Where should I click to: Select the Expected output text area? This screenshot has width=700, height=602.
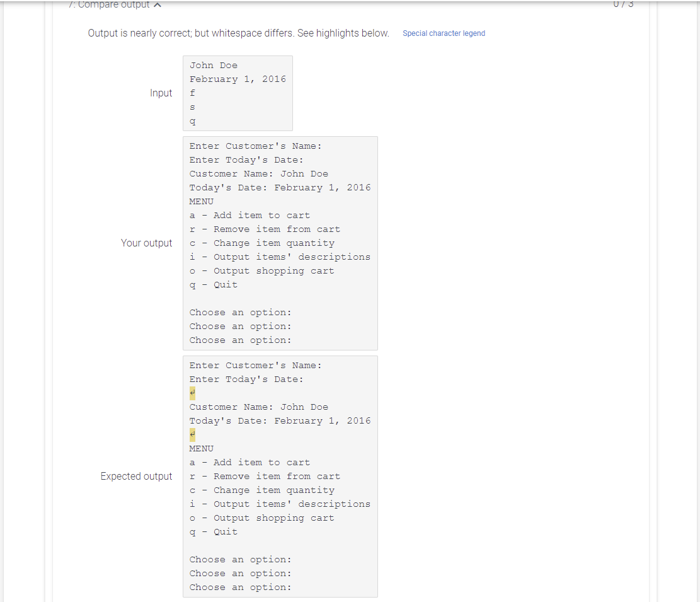click(280, 475)
